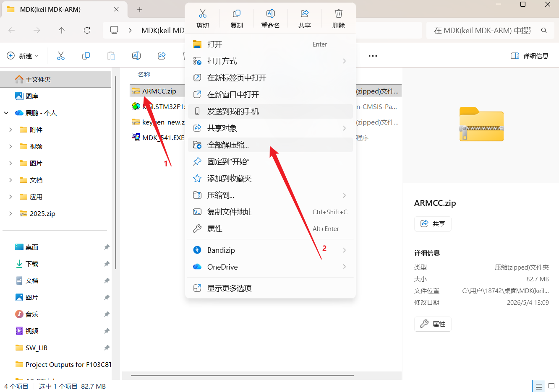This screenshot has height=392, width=559.
Task: Expand the Bandizip submenu
Action: (270, 250)
